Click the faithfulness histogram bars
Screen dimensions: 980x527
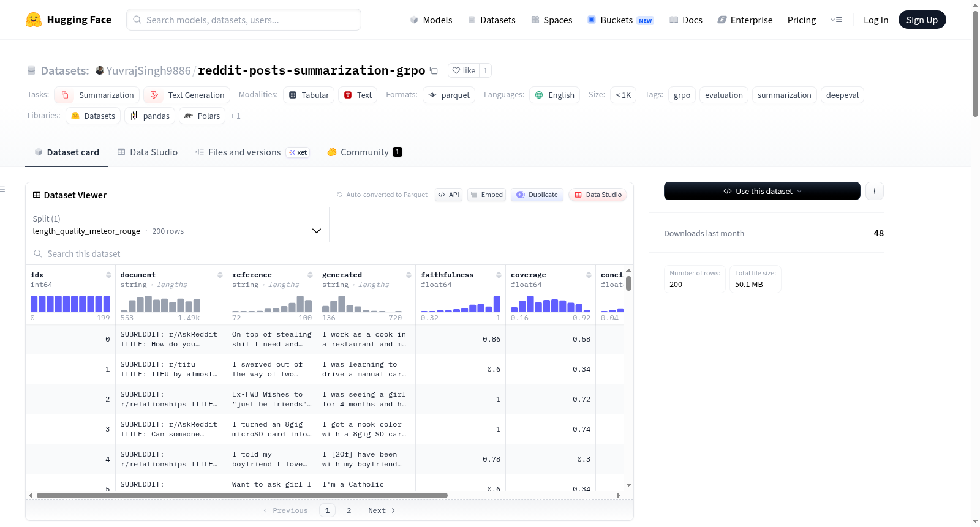click(461, 303)
